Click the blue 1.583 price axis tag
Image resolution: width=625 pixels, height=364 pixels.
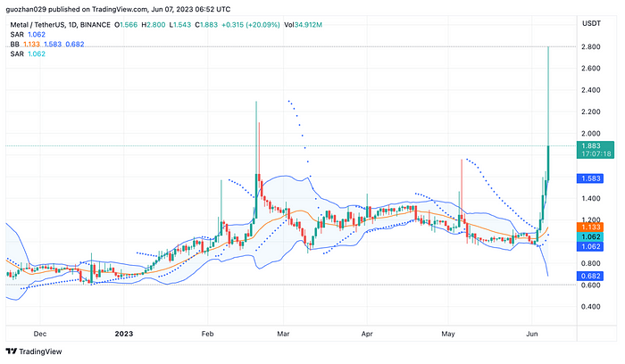[590, 178]
